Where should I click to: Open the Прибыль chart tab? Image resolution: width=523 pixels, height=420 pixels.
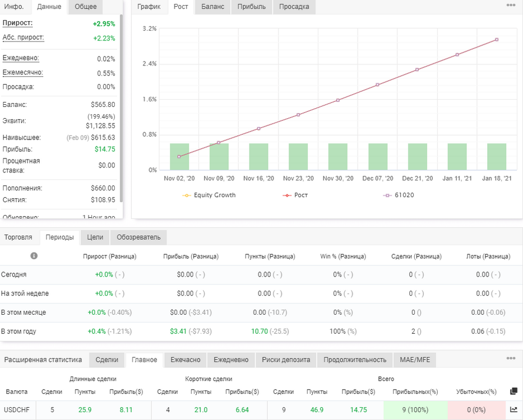click(x=252, y=7)
